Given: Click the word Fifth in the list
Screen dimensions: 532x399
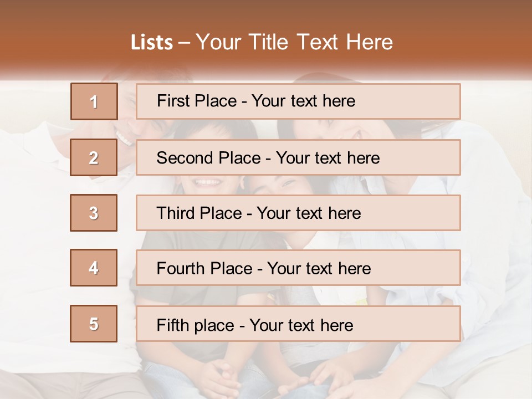Looking at the screenshot, I should (172, 325).
